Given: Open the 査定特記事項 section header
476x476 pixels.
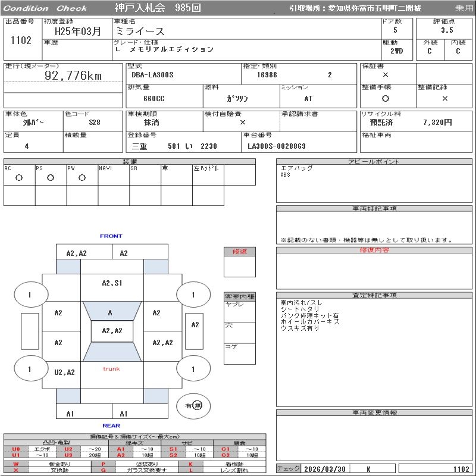Looking at the screenshot, I should pos(375,295).
